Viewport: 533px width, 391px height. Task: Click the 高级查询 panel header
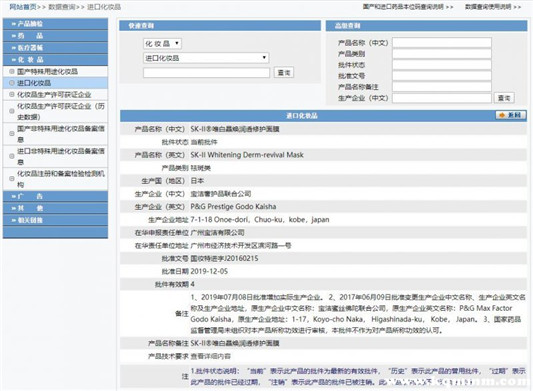pos(426,26)
